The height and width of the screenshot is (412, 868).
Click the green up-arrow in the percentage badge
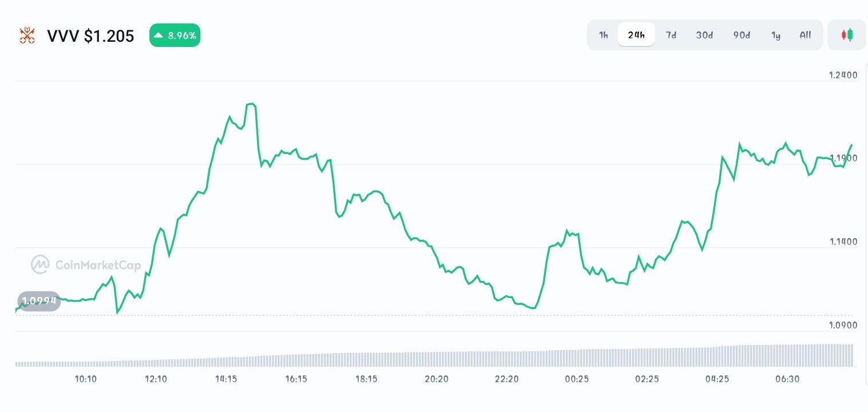coord(159,35)
